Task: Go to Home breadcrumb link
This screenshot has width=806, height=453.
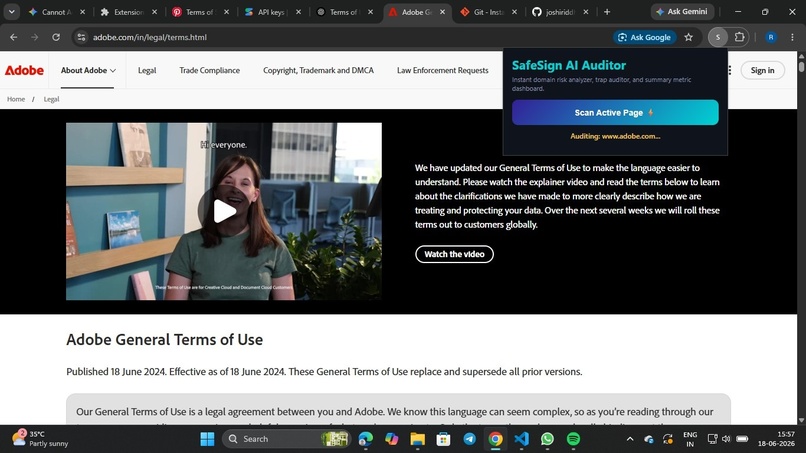Action: [x=16, y=99]
